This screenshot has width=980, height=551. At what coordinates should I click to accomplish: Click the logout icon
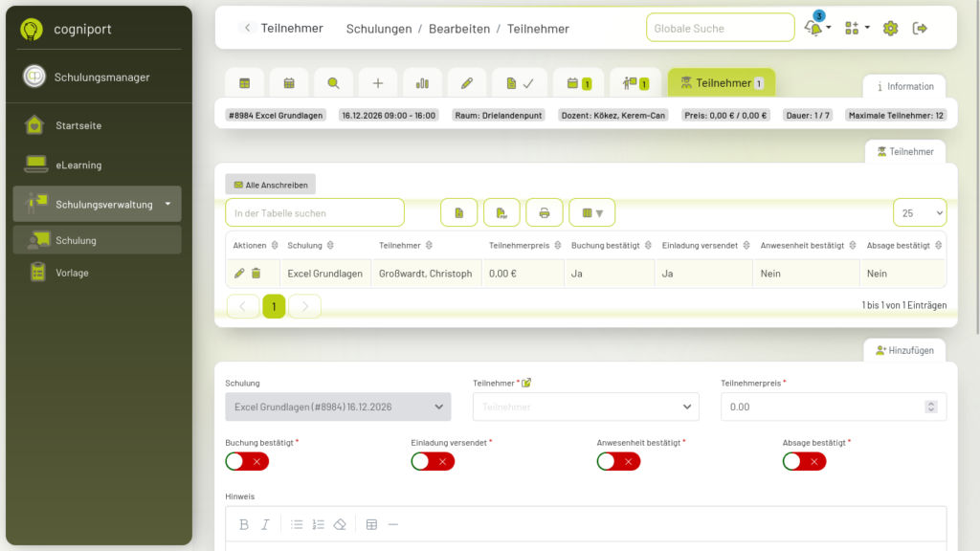pyautogui.click(x=920, y=28)
